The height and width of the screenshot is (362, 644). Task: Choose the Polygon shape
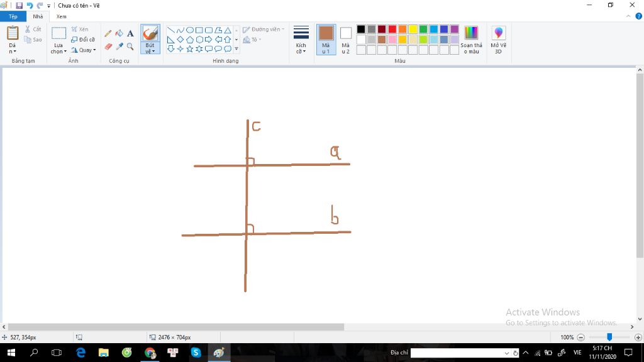tap(218, 30)
